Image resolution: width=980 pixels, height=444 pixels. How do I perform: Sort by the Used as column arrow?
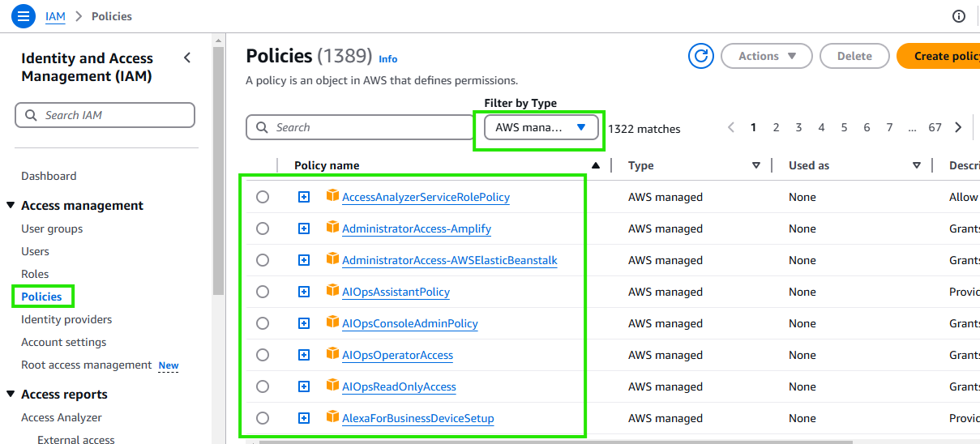[x=917, y=165]
